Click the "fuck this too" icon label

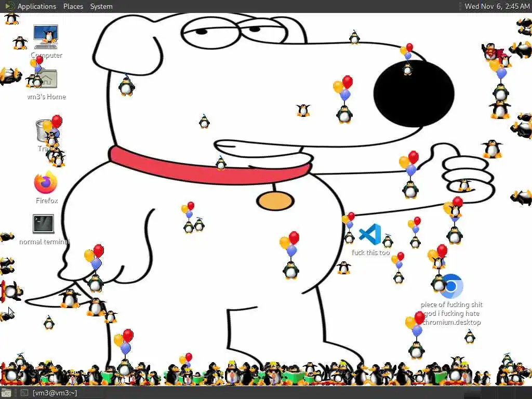370,253
